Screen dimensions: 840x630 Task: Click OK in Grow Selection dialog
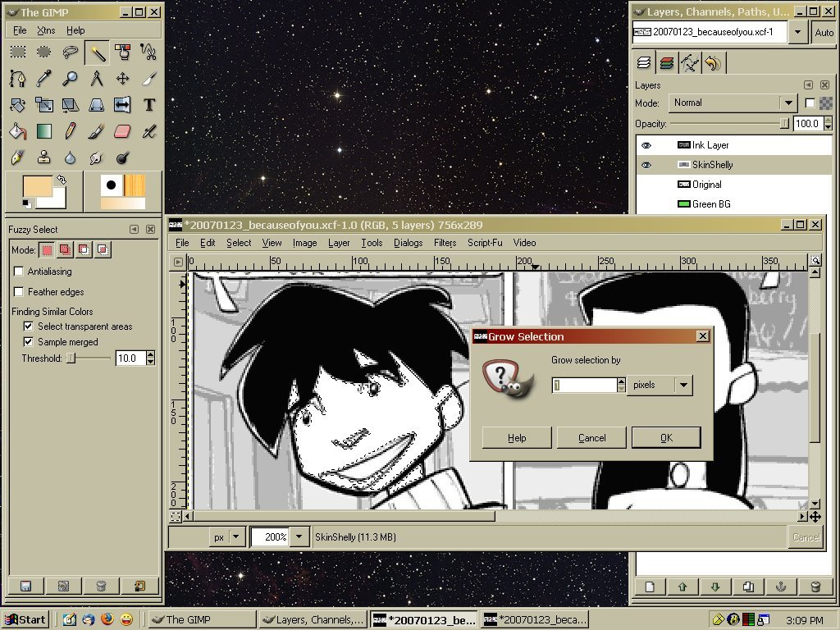pos(666,438)
